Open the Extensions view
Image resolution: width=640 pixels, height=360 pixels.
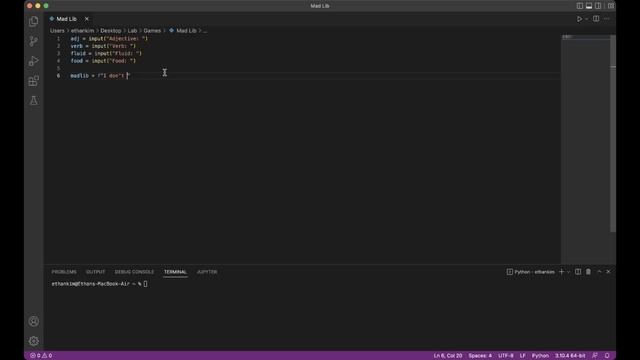34,81
